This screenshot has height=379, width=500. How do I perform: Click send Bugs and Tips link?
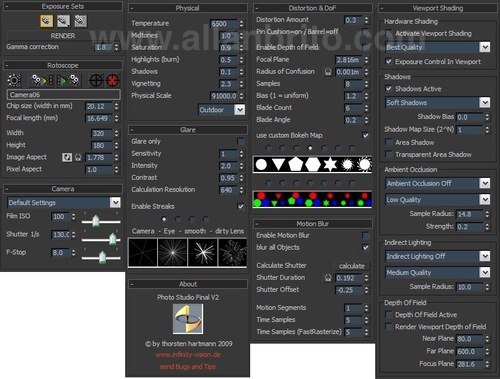[x=188, y=366]
